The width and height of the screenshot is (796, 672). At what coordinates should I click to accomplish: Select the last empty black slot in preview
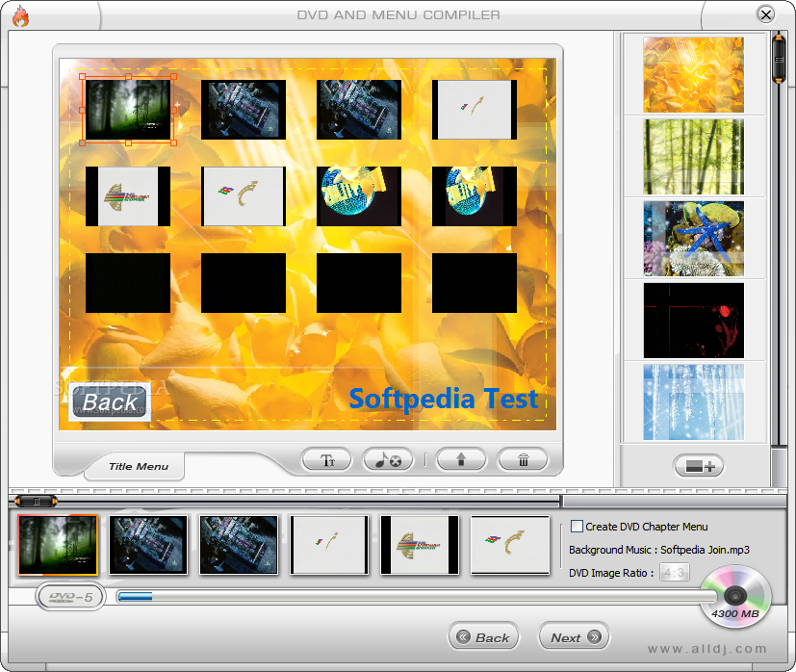coord(475,283)
